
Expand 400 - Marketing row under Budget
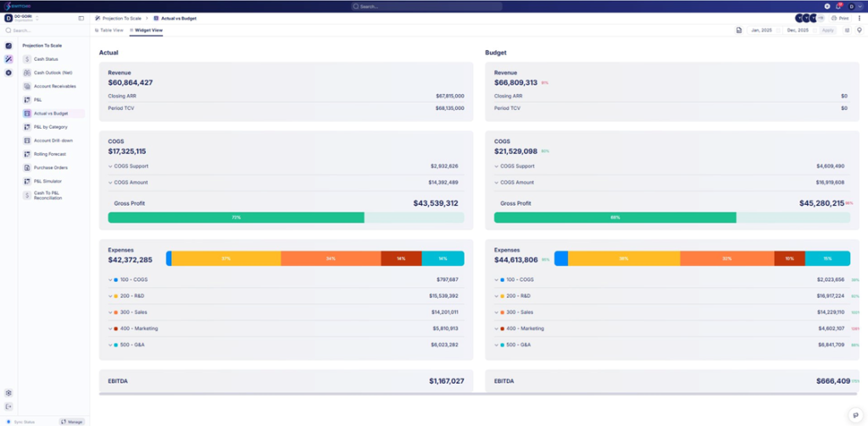tap(498, 329)
